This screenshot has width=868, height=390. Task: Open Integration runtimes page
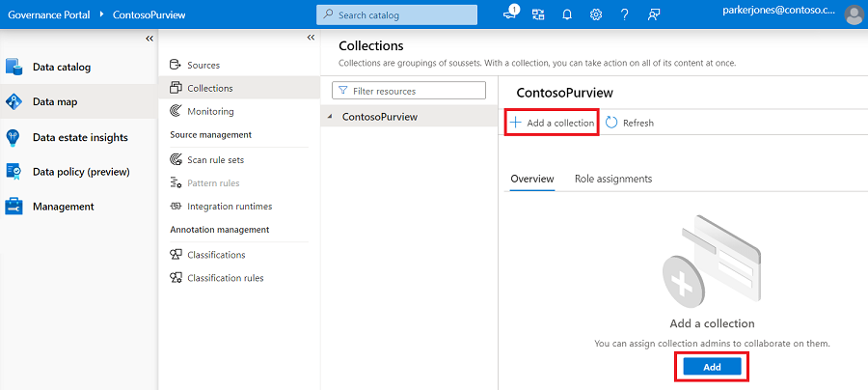pyautogui.click(x=230, y=206)
